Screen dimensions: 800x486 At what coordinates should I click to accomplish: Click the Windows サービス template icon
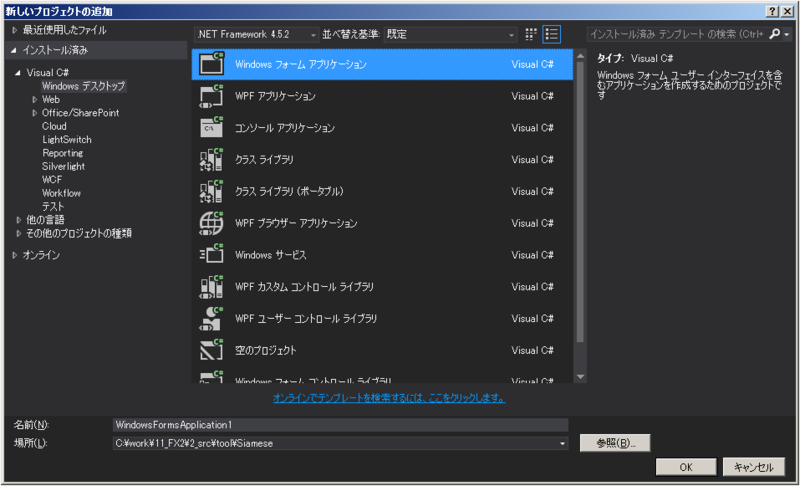click(211, 254)
